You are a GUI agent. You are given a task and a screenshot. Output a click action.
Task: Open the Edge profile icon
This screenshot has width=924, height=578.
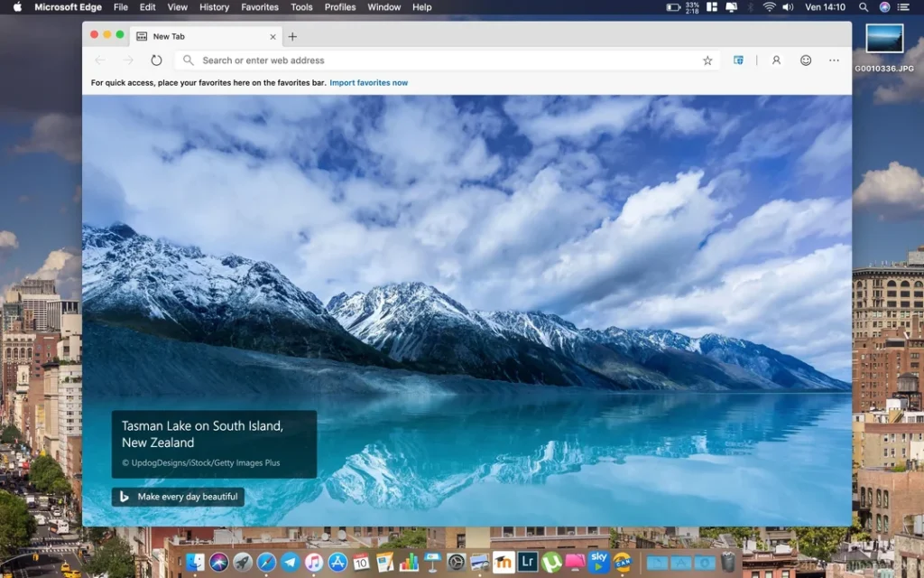[x=776, y=61]
